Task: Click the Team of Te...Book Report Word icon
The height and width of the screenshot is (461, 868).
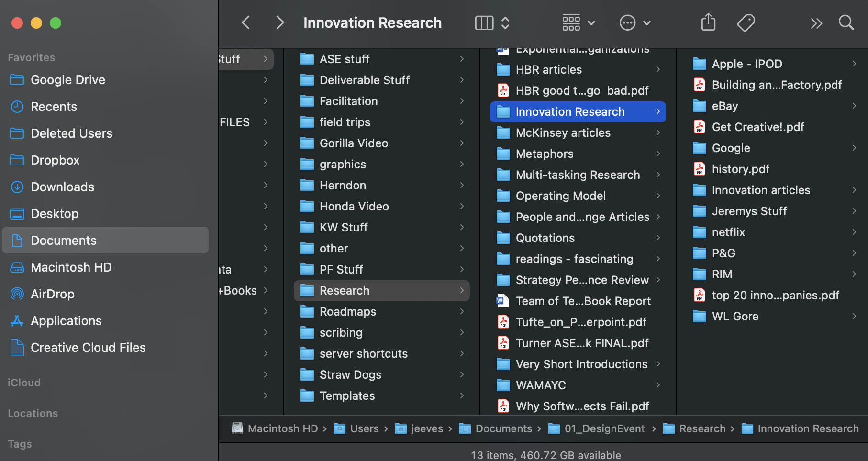Action: coord(503,301)
